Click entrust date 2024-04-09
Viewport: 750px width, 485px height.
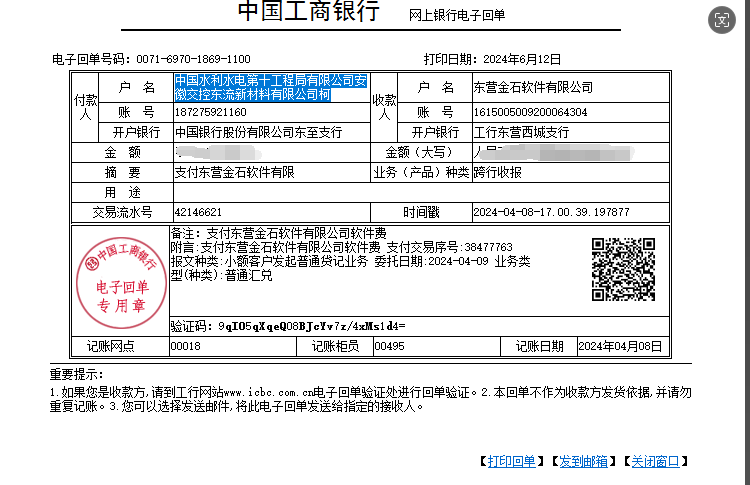click(458, 261)
